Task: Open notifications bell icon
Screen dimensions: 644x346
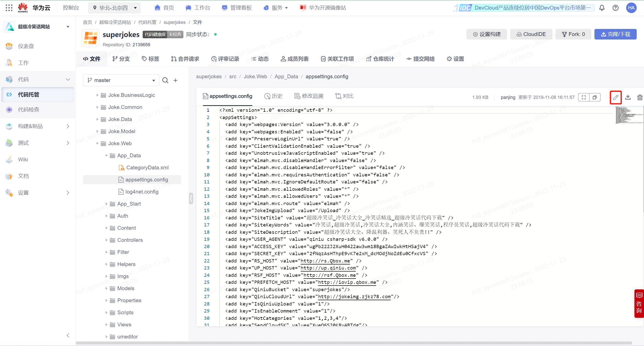Action: [602, 8]
